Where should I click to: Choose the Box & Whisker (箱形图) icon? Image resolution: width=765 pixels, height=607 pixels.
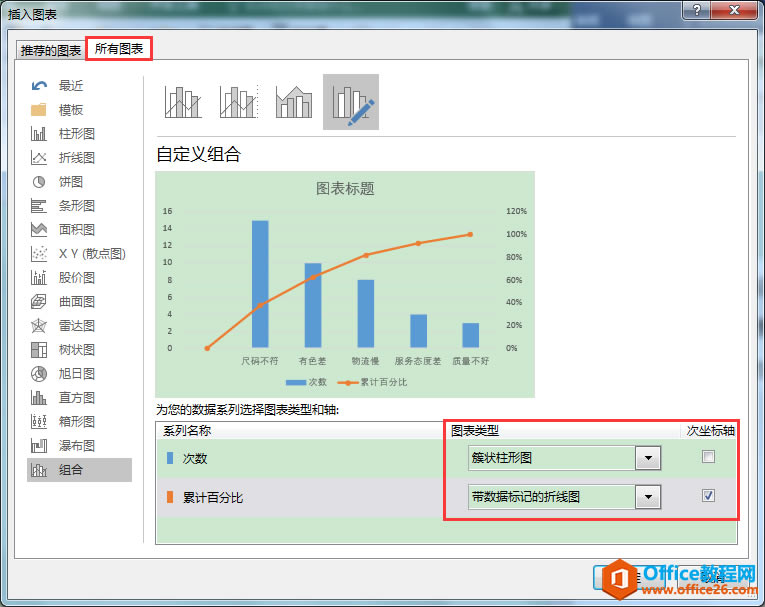click(x=39, y=422)
